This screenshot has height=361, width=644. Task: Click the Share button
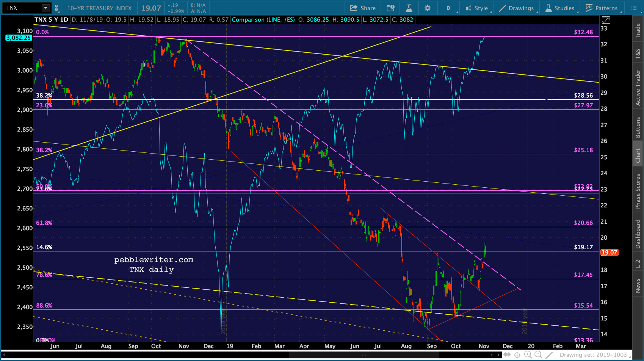pyautogui.click(x=363, y=8)
